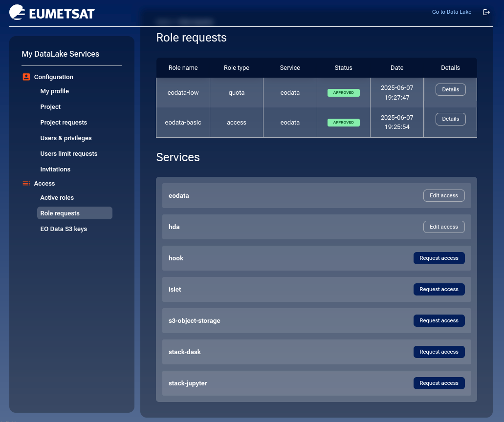Click Access section label
This screenshot has width=504, height=422.
[44, 183]
